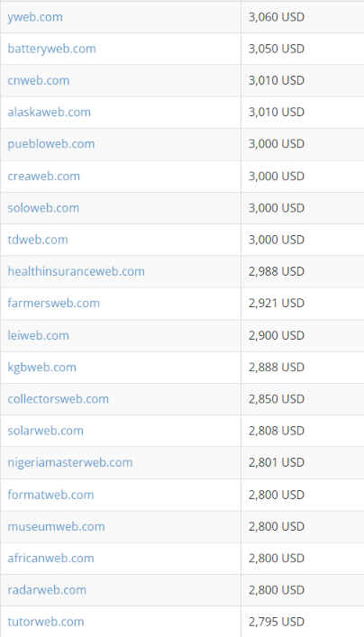Open the radarweb.com listing
Image resolution: width=364 pixels, height=637 pixels.
(x=47, y=590)
